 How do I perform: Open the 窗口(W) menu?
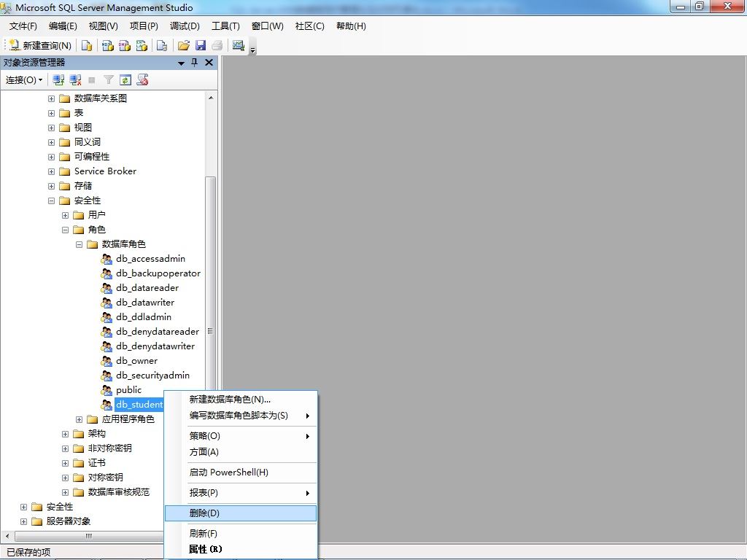268,26
